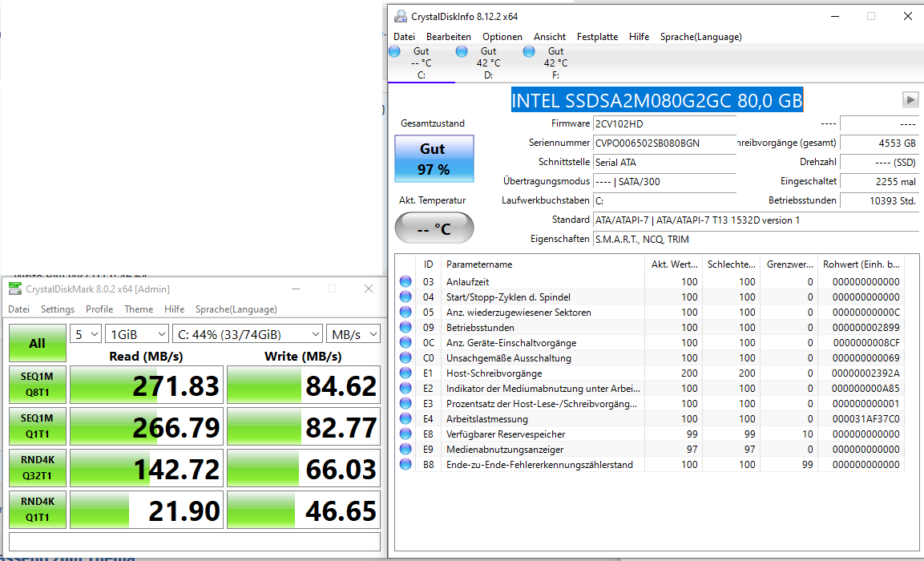Click RND4K Q32T1 read result 142.72
Screen dimensions: 924x561
(x=147, y=468)
